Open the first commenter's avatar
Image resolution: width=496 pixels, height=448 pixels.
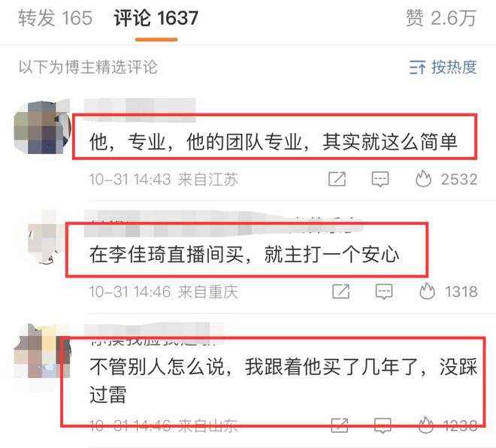pyautogui.click(x=42, y=128)
